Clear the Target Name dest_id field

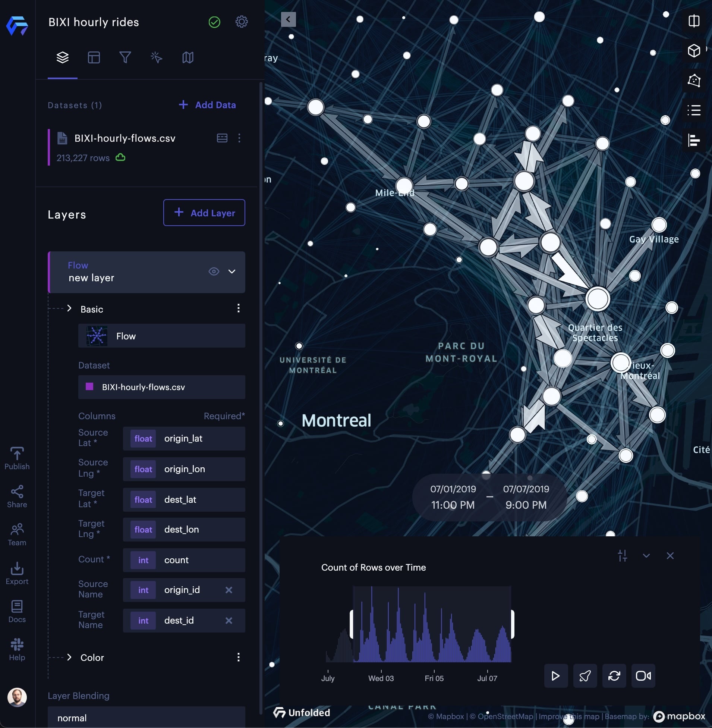click(229, 621)
